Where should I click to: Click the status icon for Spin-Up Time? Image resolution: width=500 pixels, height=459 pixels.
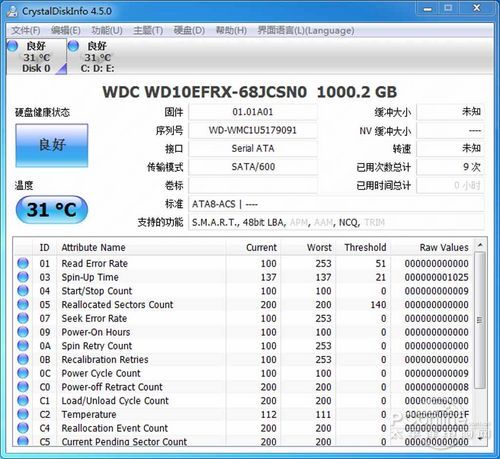click(23, 277)
